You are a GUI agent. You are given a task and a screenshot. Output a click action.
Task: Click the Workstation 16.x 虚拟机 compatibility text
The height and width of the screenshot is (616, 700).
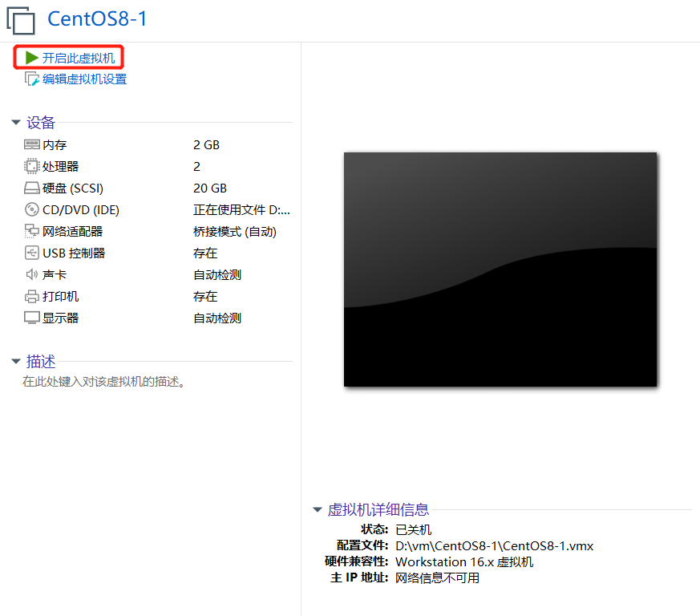click(x=464, y=562)
